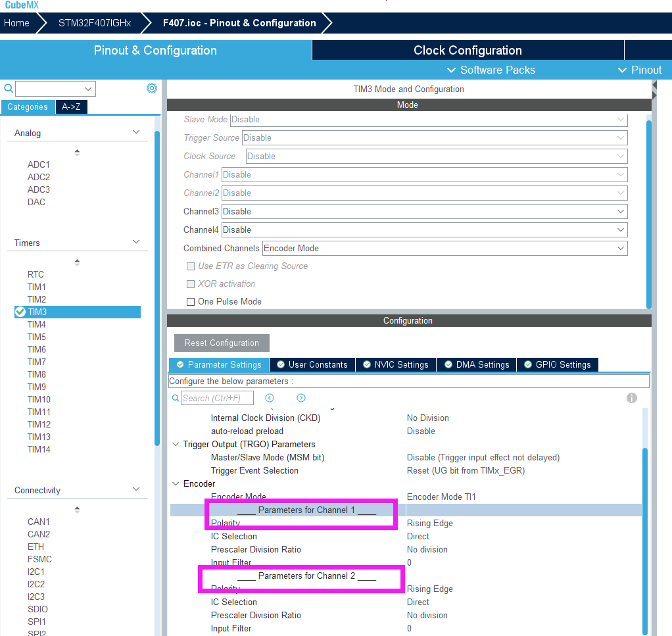Screen dimensions: 672x636
Task: Click the parameter info icon
Action: (632, 398)
